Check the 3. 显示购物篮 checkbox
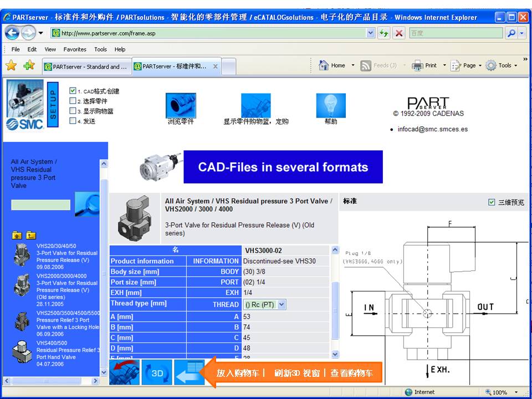Screen dimensions: 532x399 click(x=72, y=111)
